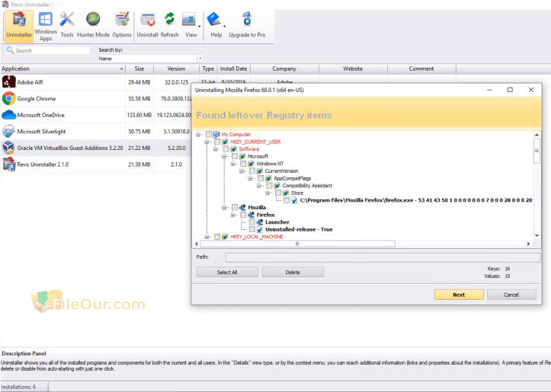The width and height of the screenshot is (551, 392).
Task: Sort by the Company column header
Action: [284, 69]
